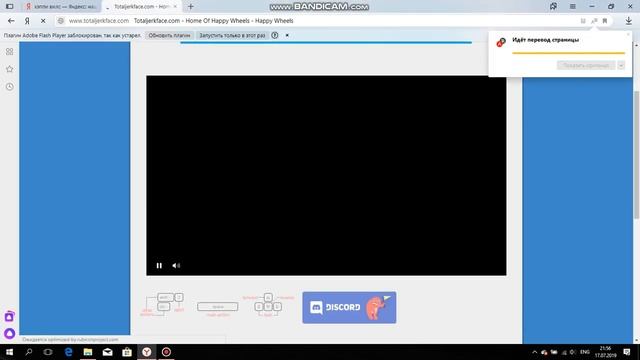Screen dimensions: 640x360
Task: Open the purple notifications icon in the sidebar
Action: click(x=9, y=316)
